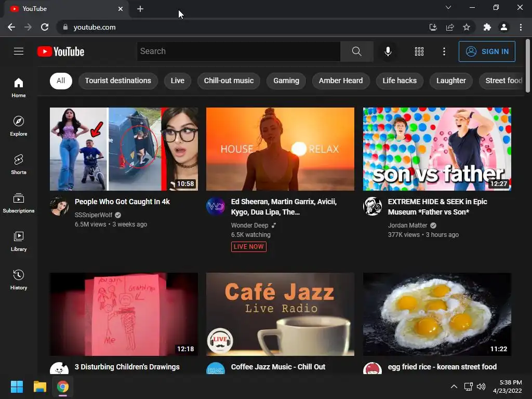Open Shorts in the sidebar
The image size is (532, 399).
click(19, 164)
